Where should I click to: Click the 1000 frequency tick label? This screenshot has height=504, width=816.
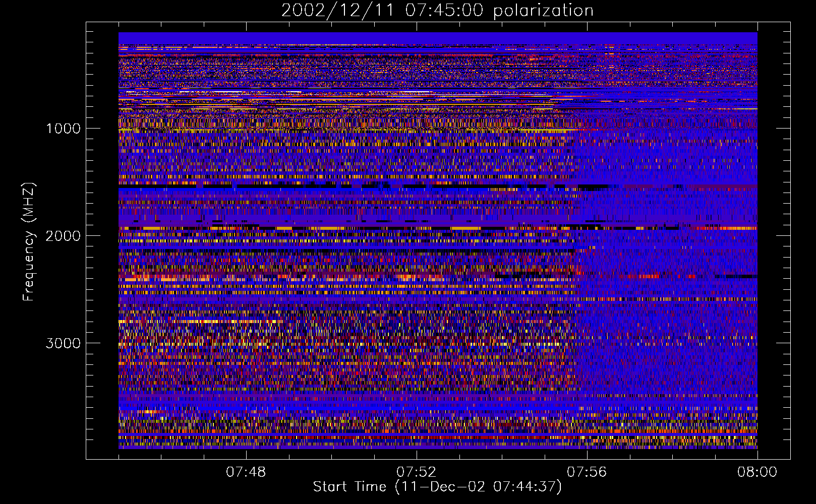point(63,129)
